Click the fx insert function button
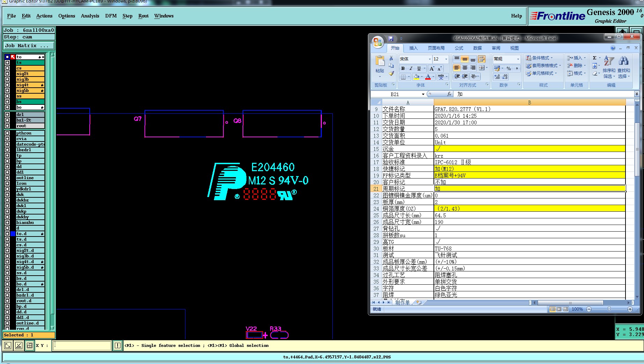The height and width of the screenshot is (364, 644). (449, 94)
